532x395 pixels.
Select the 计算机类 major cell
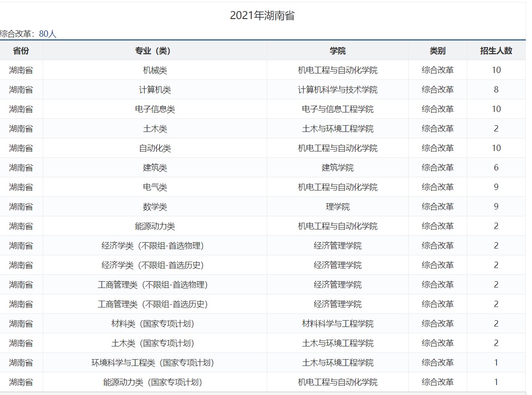155,90
